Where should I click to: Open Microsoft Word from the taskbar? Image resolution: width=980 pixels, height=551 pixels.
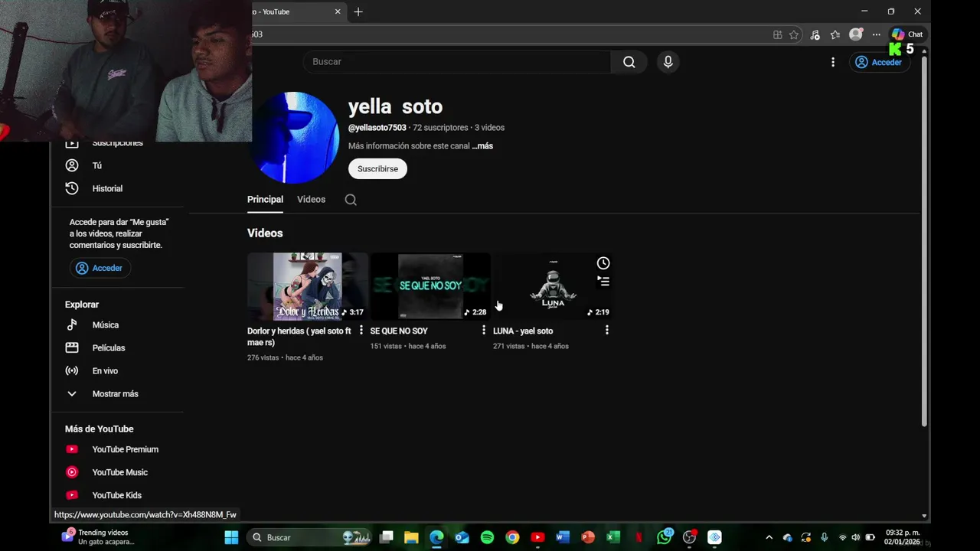(563, 537)
